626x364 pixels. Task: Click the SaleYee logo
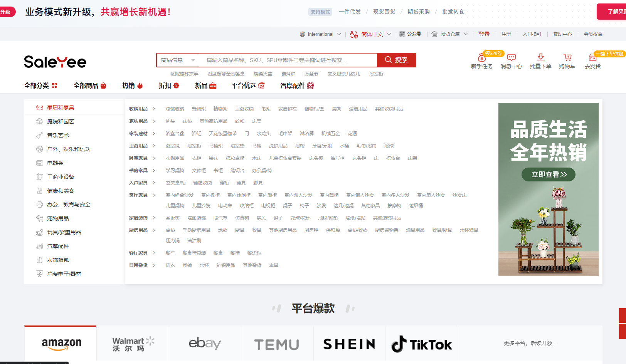point(55,62)
